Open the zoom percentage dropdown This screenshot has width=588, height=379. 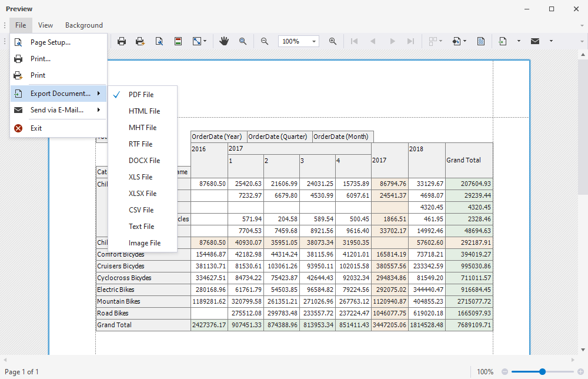click(313, 41)
